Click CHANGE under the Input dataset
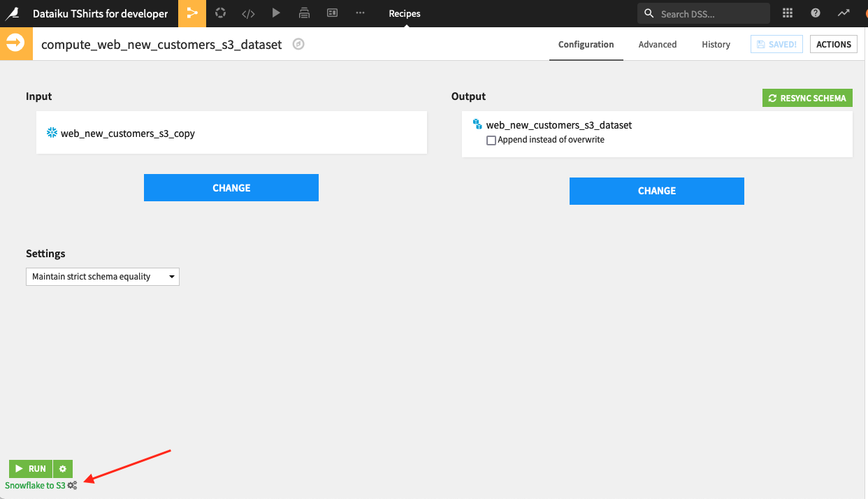 coord(231,187)
